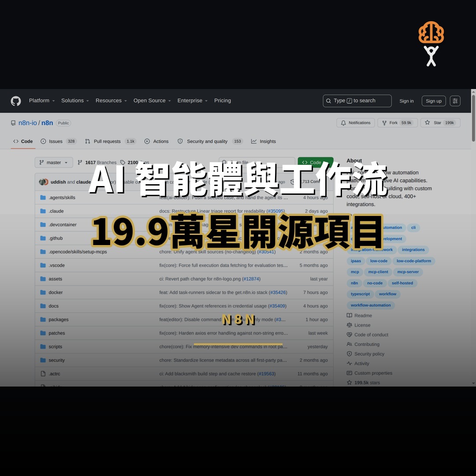Open the n8n repository name link
The height and width of the screenshot is (476, 476).
pos(47,123)
